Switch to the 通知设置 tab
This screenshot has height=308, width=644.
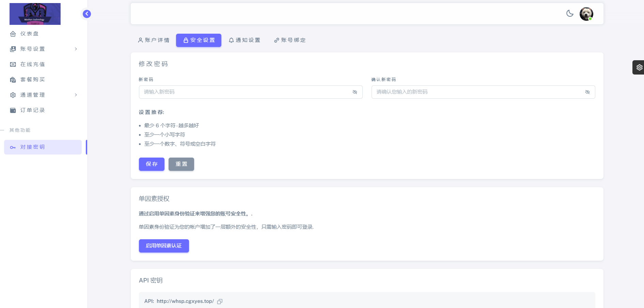pyautogui.click(x=245, y=40)
